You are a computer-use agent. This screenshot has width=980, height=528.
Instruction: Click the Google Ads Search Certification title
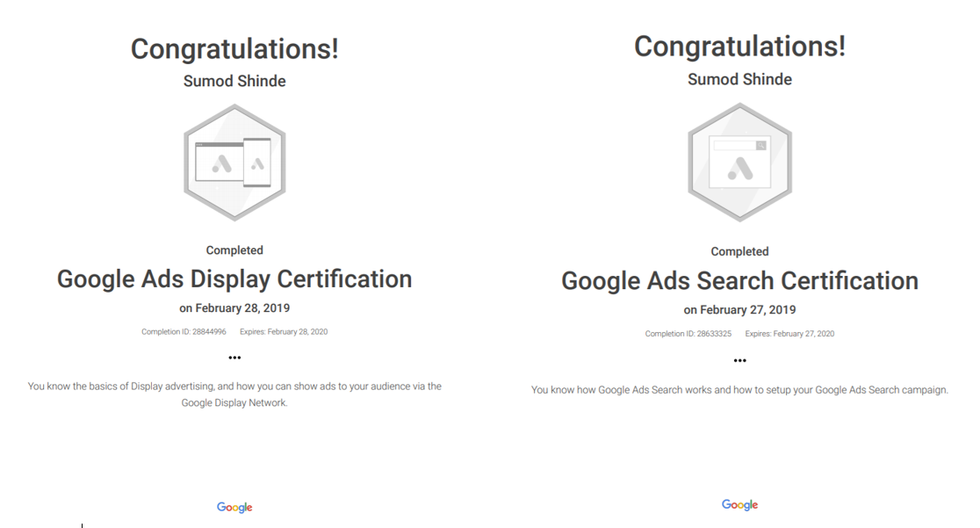[740, 281]
